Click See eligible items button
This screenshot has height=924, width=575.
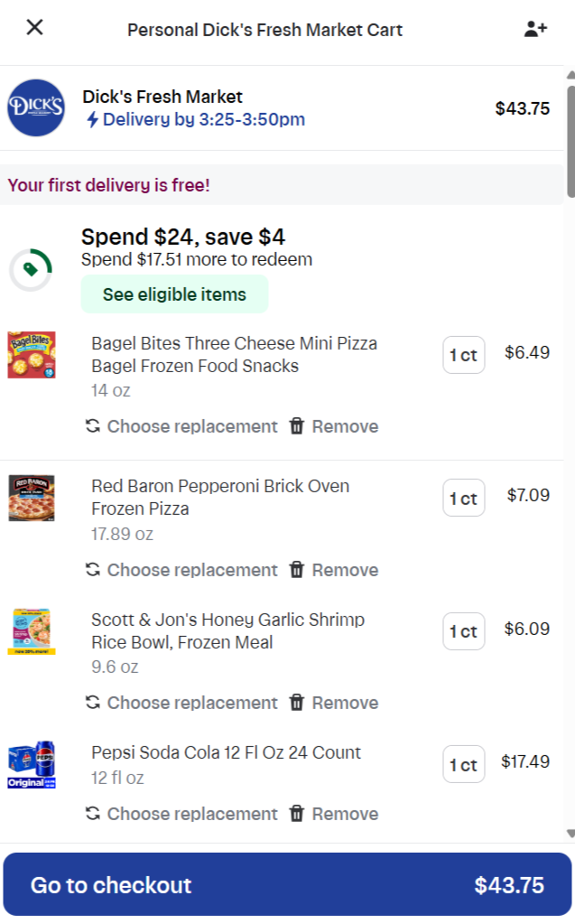tap(174, 294)
